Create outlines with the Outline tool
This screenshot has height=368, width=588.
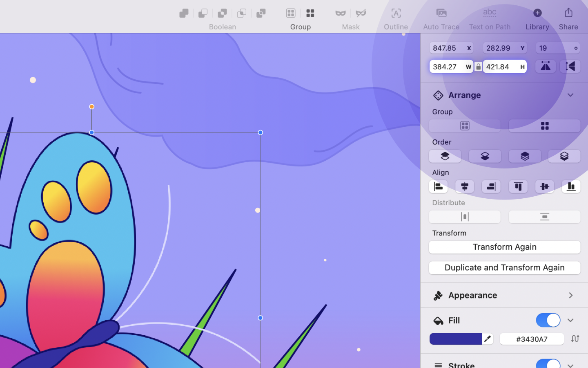pos(396,13)
